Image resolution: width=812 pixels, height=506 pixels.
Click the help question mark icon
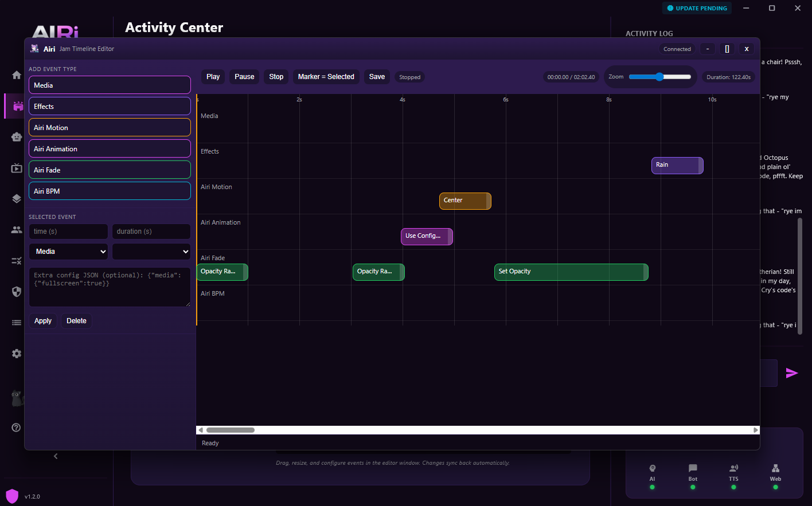[16, 427]
